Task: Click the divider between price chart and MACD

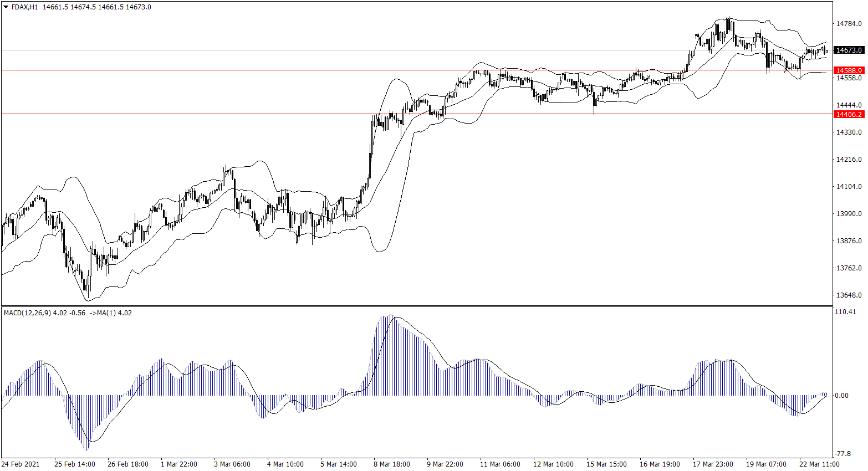Action: click(x=416, y=306)
